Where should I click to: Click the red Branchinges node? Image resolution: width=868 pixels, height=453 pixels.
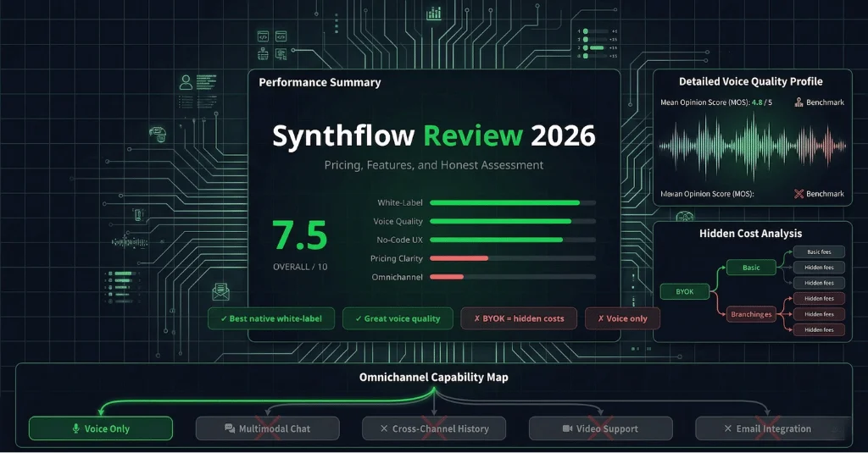coord(751,314)
